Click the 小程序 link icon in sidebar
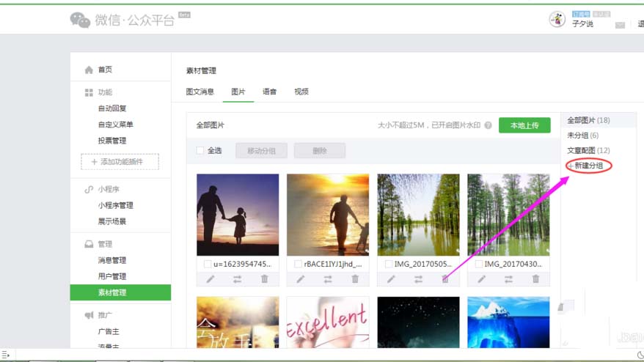Image resolution: width=644 pixels, height=362 pixels. click(x=89, y=189)
